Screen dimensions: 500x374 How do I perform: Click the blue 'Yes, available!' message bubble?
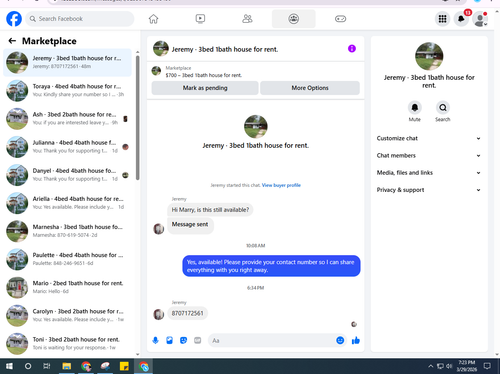point(271,266)
